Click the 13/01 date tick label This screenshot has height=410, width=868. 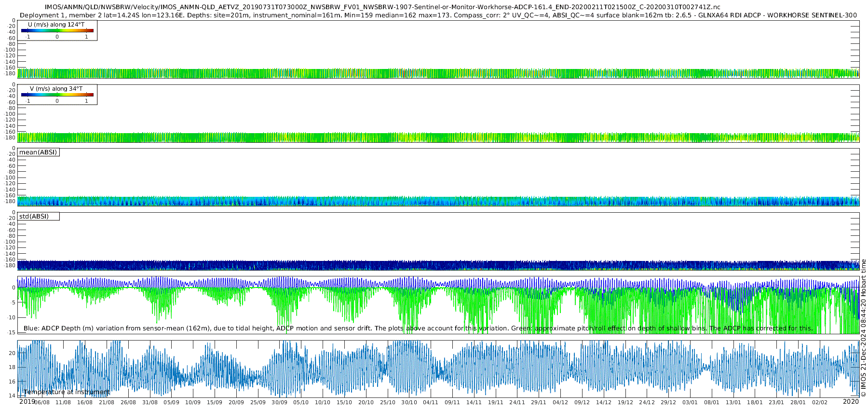pos(733,402)
